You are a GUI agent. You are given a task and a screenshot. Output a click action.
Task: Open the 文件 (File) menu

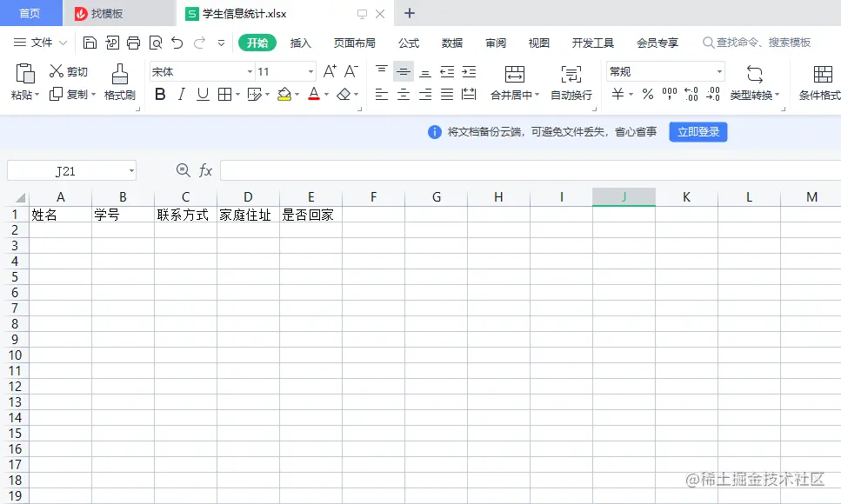40,43
